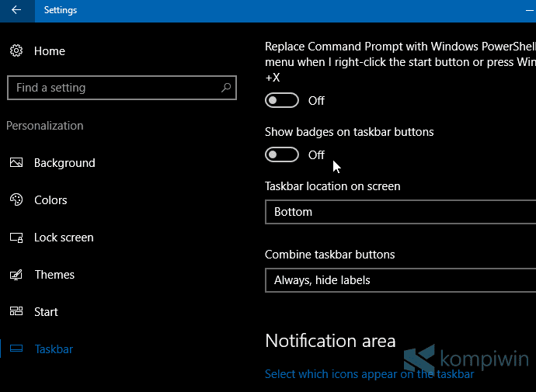The width and height of the screenshot is (536, 392).
Task: Click the search magnifier icon
Action: pyautogui.click(x=226, y=88)
